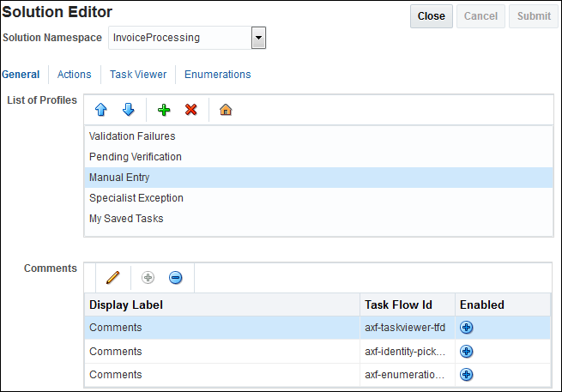This screenshot has height=392, width=562.
Task: Disable comment with blue minus icon
Action: (x=176, y=278)
